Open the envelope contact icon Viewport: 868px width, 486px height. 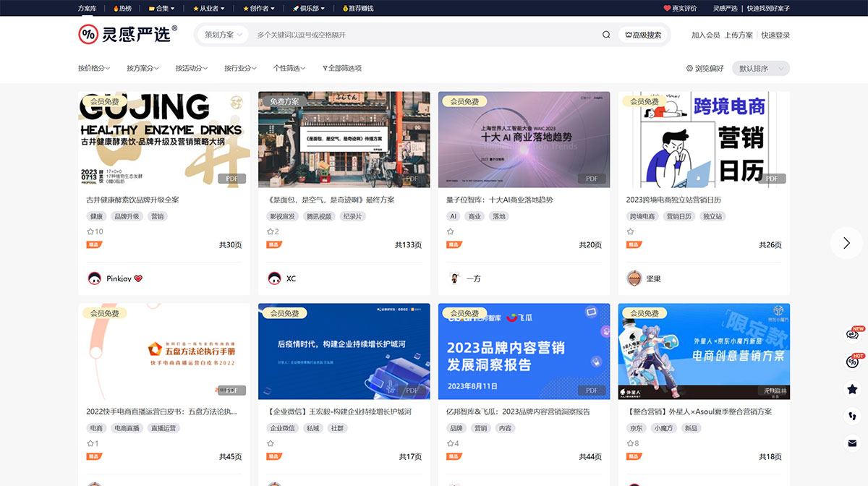coord(852,443)
